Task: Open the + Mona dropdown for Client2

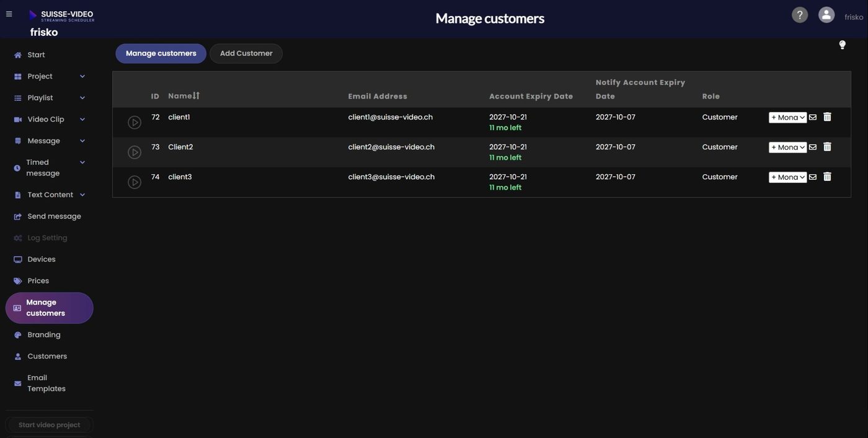Action: 787,147
